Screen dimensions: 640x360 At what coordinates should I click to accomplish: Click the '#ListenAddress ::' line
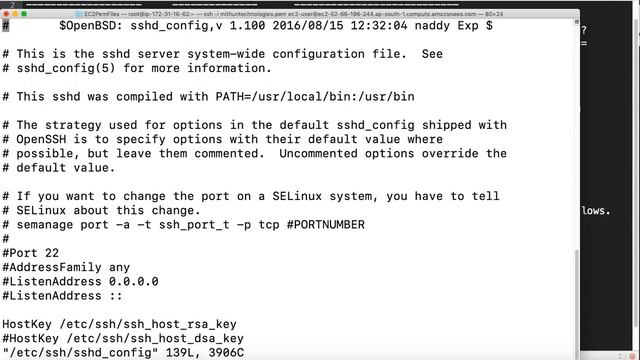coord(62,296)
